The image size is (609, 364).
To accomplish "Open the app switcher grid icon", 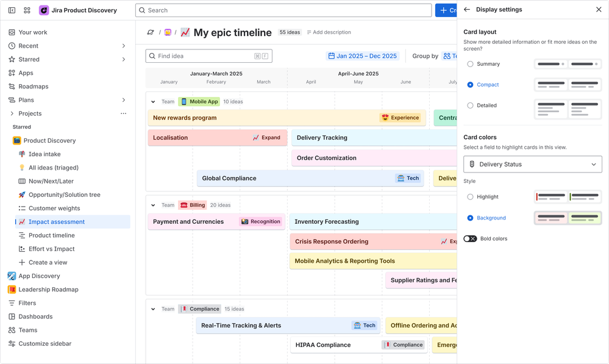I will tap(27, 10).
